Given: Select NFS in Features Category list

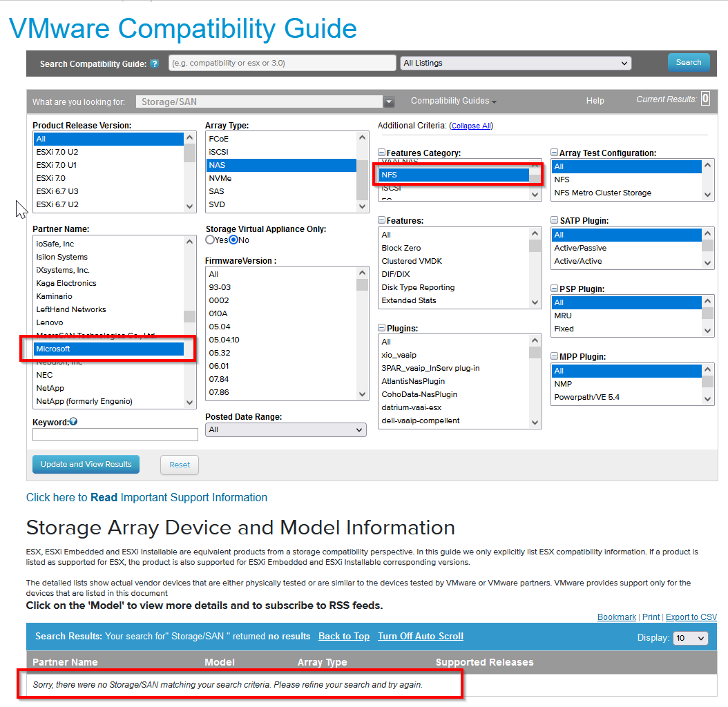Looking at the screenshot, I should (x=454, y=175).
